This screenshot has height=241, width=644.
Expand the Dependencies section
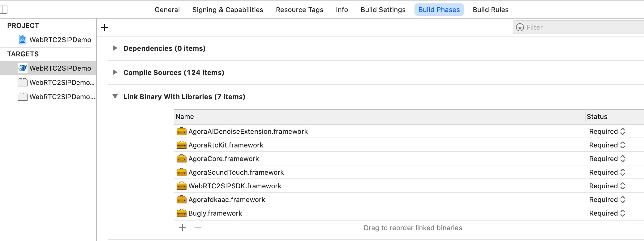[115, 48]
